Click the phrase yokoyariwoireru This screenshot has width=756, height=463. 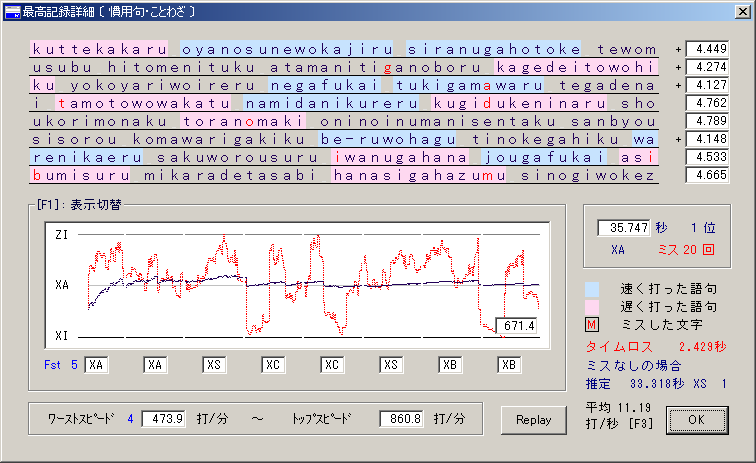click(162, 85)
